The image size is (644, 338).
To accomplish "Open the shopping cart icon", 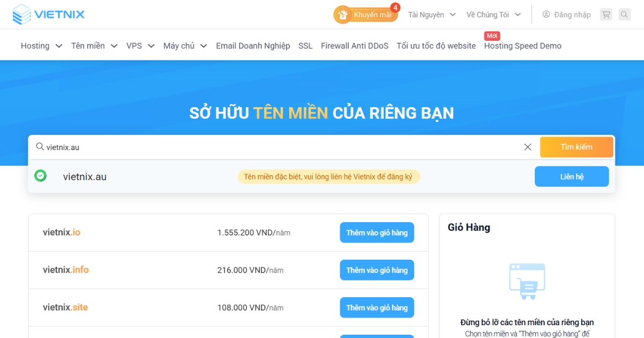I will click(606, 14).
